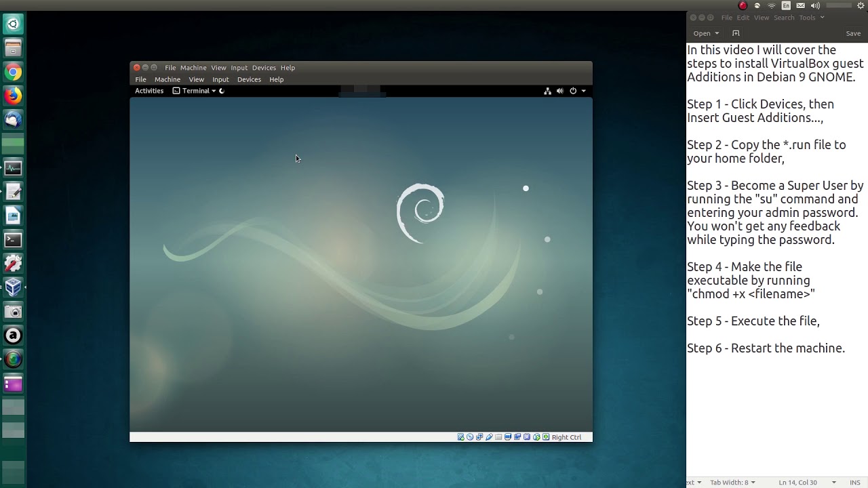Viewport: 868px width, 488px height.
Task: Open the network adapter indicator in VirtualBox status bar
Action: [x=479, y=437]
